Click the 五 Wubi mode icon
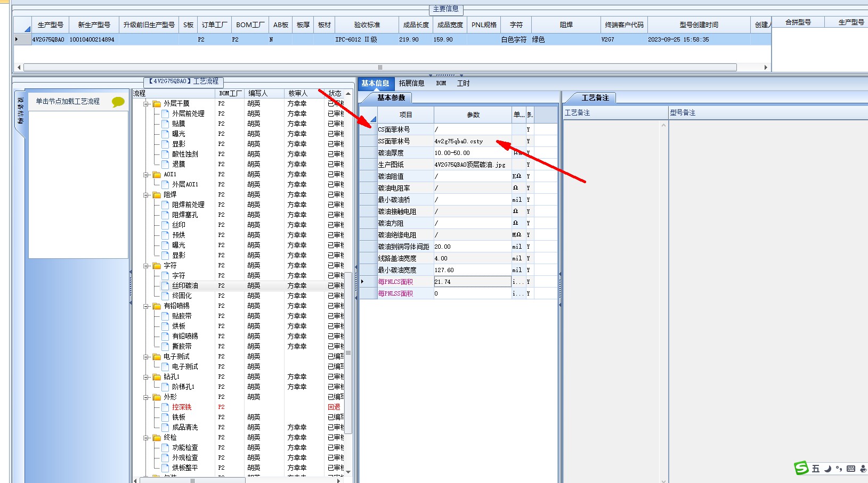Viewport: 868px width, 483px height. (816, 469)
